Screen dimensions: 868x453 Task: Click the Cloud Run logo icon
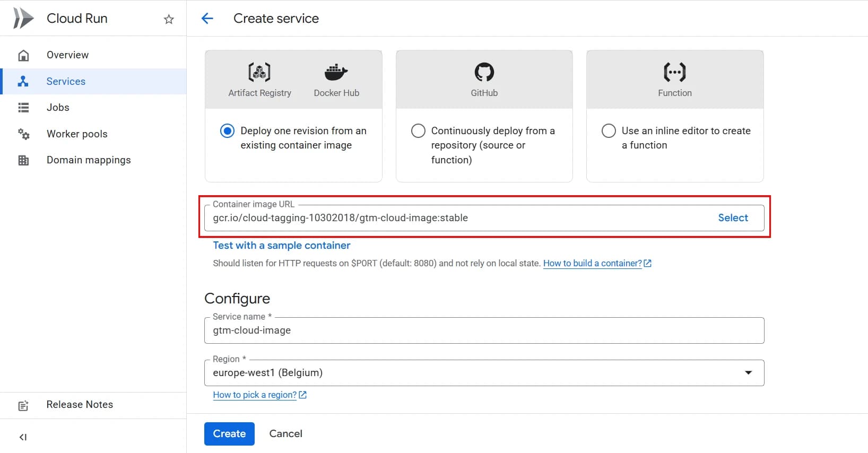23,19
